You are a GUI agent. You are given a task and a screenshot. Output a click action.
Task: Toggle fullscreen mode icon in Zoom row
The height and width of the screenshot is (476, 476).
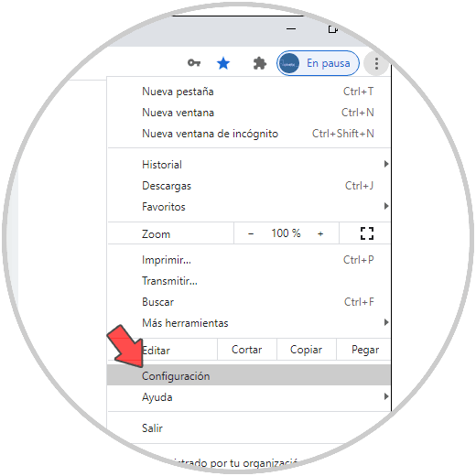tap(367, 233)
